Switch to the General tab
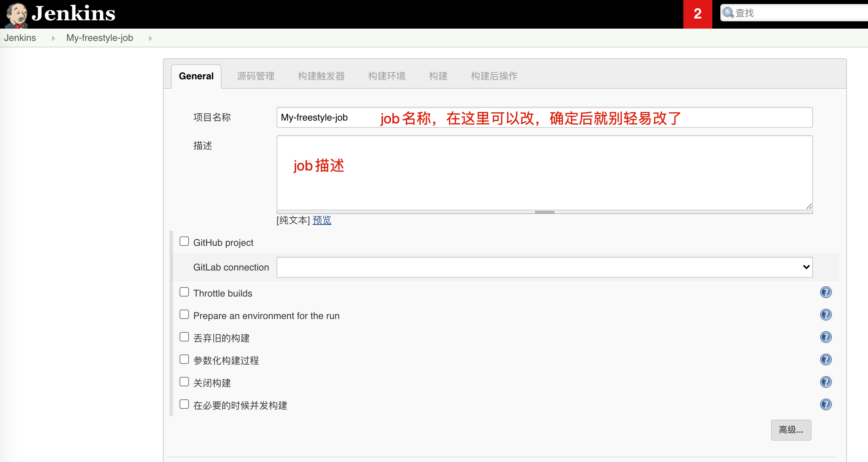 (196, 76)
